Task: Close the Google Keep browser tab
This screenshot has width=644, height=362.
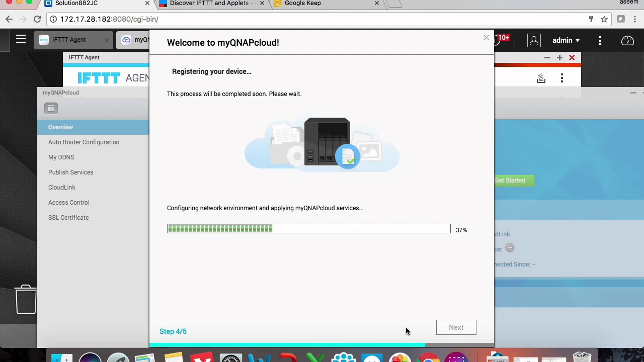Action: 377,3
